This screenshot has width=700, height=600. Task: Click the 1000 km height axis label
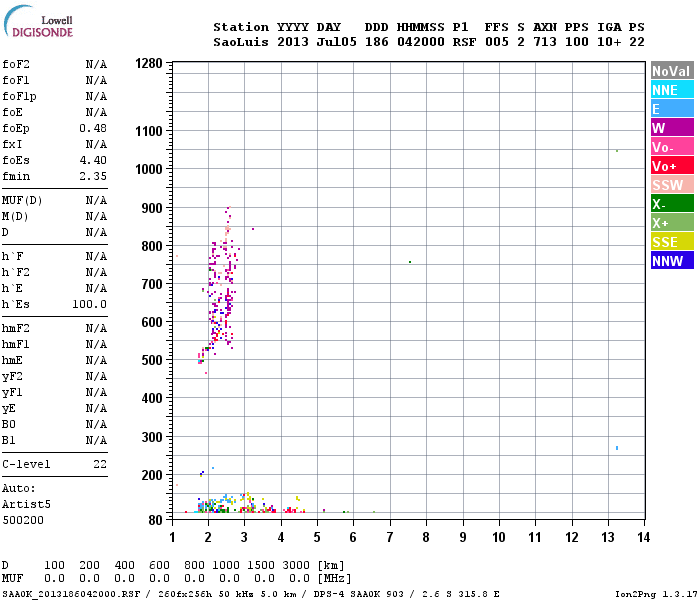(x=149, y=169)
